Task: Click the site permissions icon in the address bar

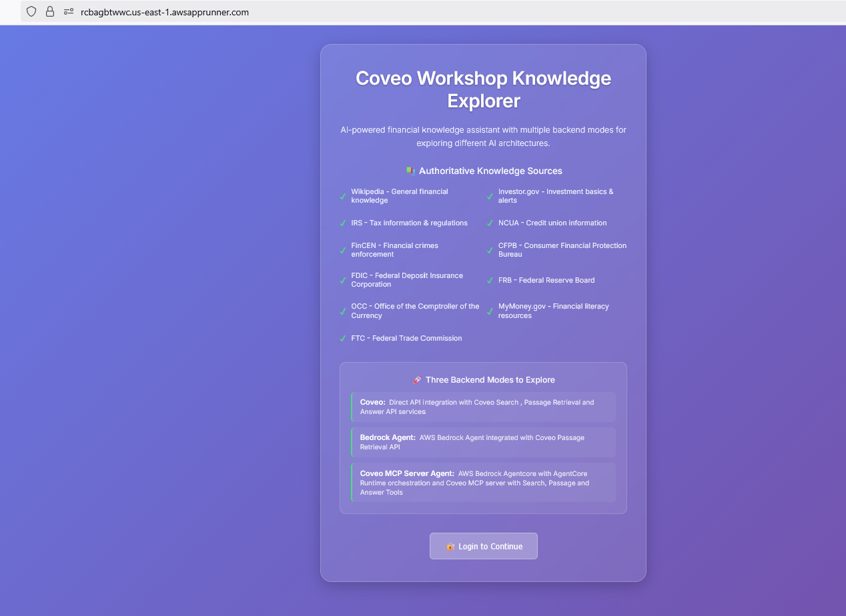Action: coord(67,11)
